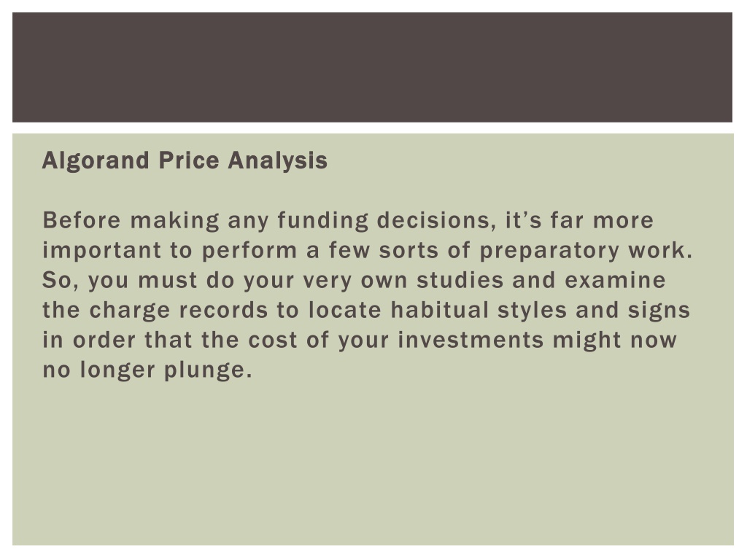The width and height of the screenshot is (747, 560).
Task: Click the 'Algorand Price Analysis' heading
Action: 185,161
